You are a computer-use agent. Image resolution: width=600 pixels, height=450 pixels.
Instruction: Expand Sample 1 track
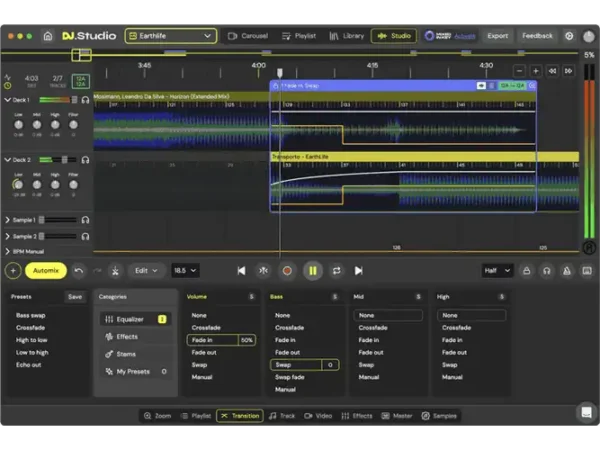pyautogui.click(x=7, y=220)
